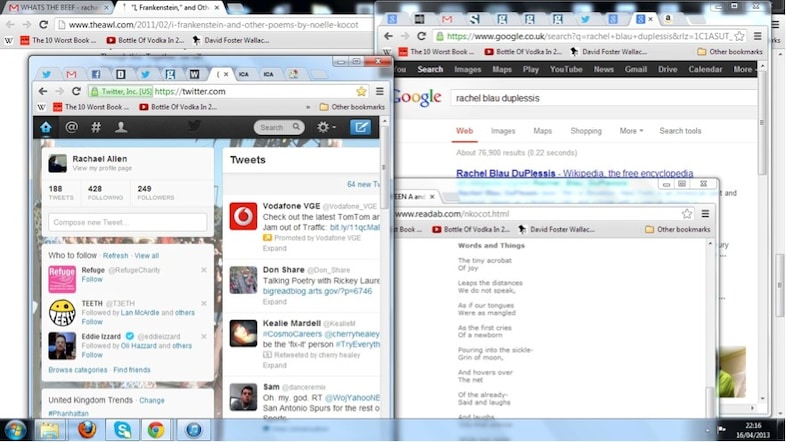786x442 pixels.
Task: Reload the theawl.com page in the back window
Action: (44, 25)
